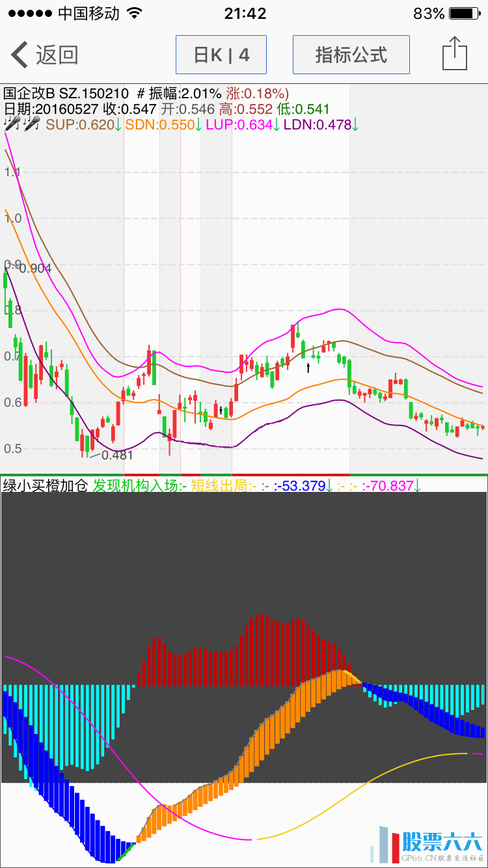Tap the microphone icons before SUP

(x=23, y=124)
